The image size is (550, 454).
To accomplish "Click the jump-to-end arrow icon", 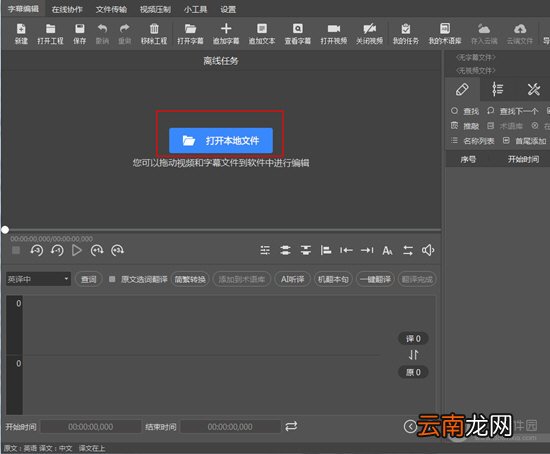I will point(367,250).
